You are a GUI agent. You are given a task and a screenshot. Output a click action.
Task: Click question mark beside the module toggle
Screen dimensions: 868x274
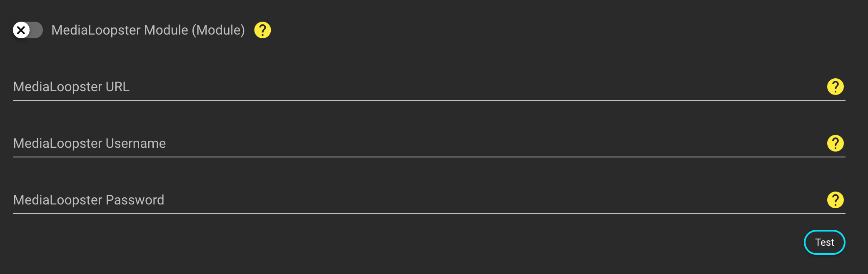(262, 30)
